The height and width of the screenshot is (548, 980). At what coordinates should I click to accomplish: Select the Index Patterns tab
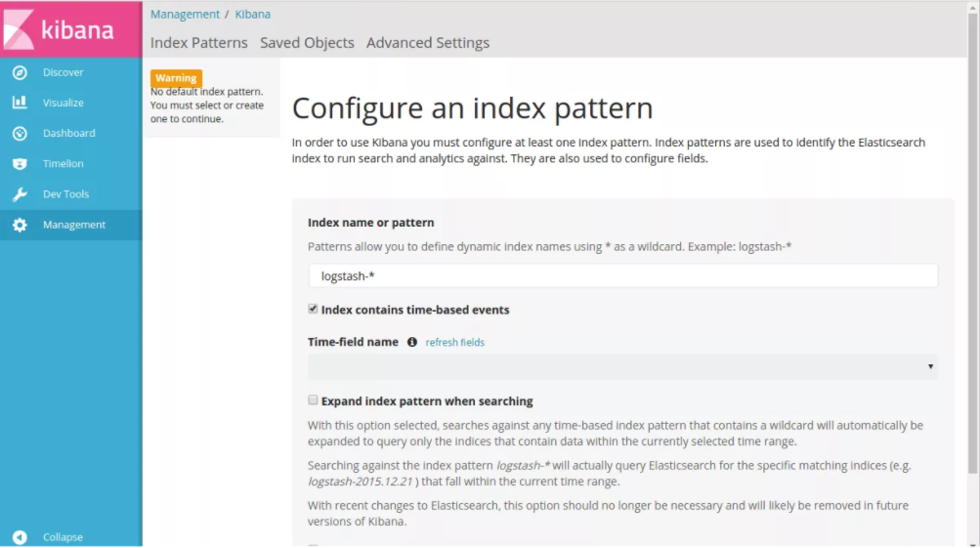coord(198,43)
